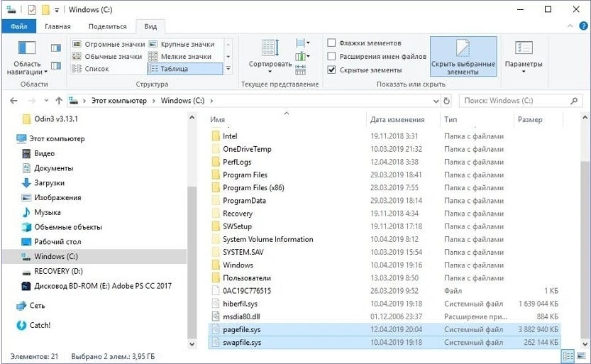
Task: Select Мелкие значки layout
Action: (x=179, y=57)
